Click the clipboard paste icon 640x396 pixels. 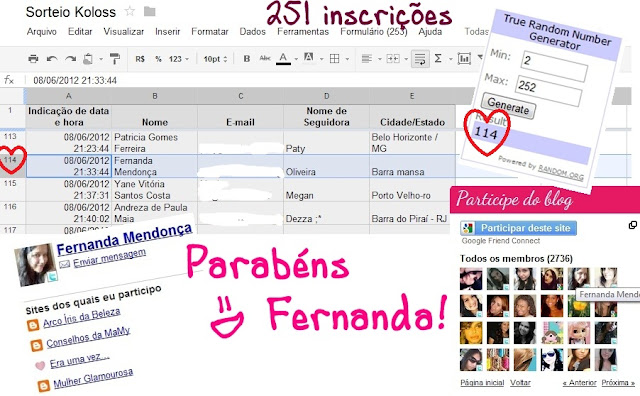pos(88,59)
